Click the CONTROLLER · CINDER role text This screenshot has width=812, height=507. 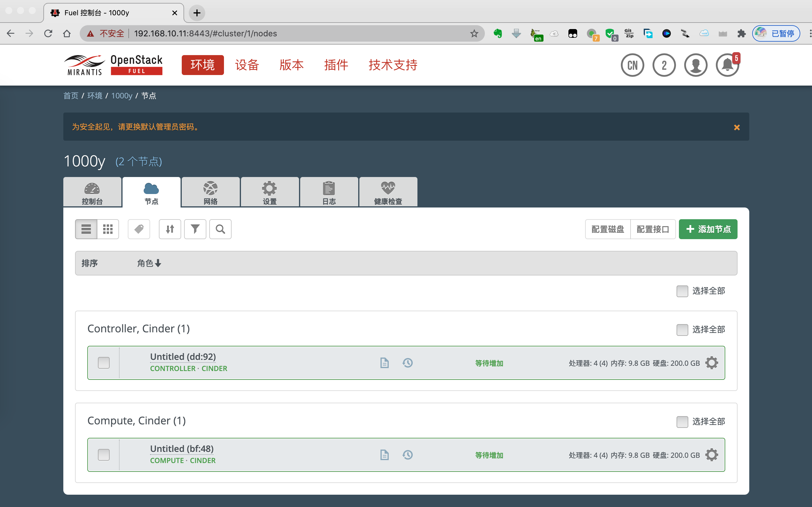click(x=188, y=368)
